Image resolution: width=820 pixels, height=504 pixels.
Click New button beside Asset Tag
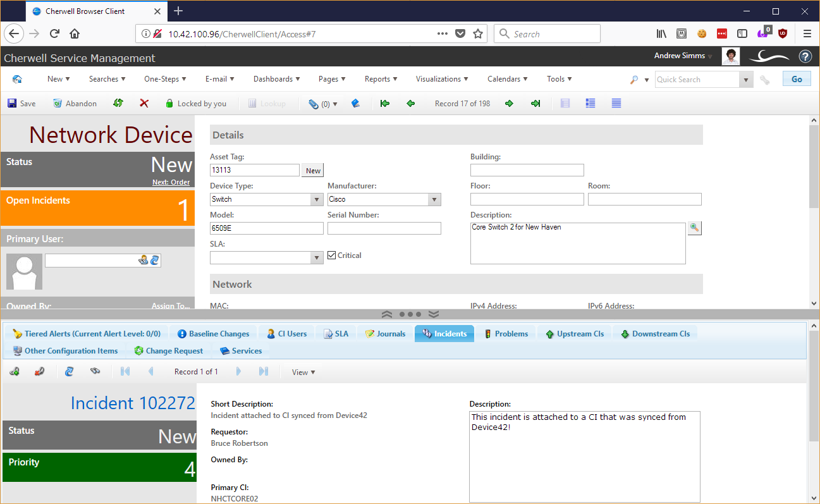[x=313, y=171]
